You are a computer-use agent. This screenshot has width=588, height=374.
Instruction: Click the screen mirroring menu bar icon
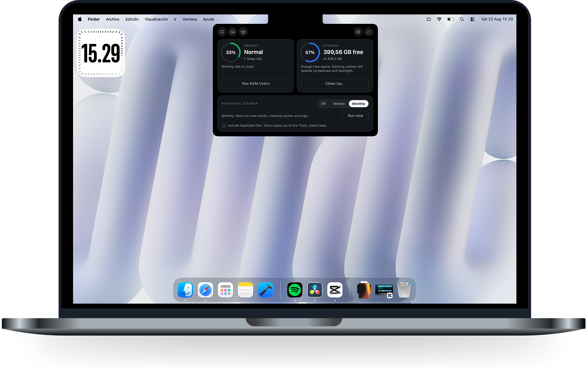(429, 19)
